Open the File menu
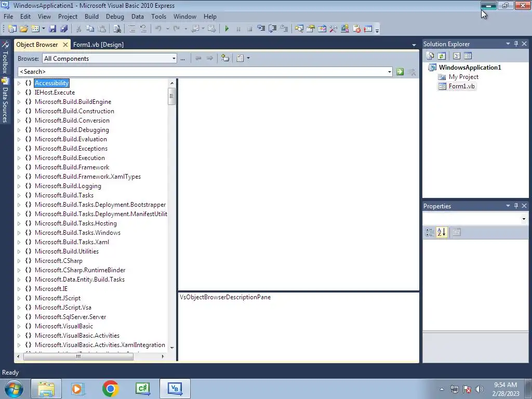Viewport: 532px width, 399px height. tap(8, 16)
